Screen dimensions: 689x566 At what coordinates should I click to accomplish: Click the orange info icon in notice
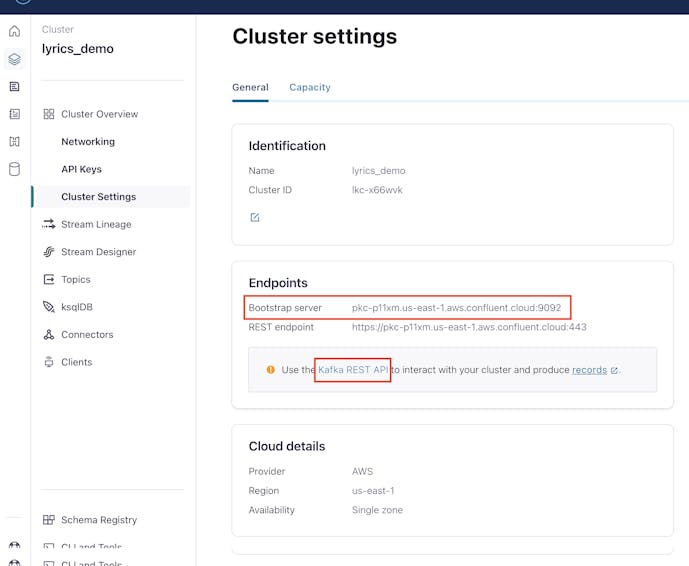tap(271, 370)
